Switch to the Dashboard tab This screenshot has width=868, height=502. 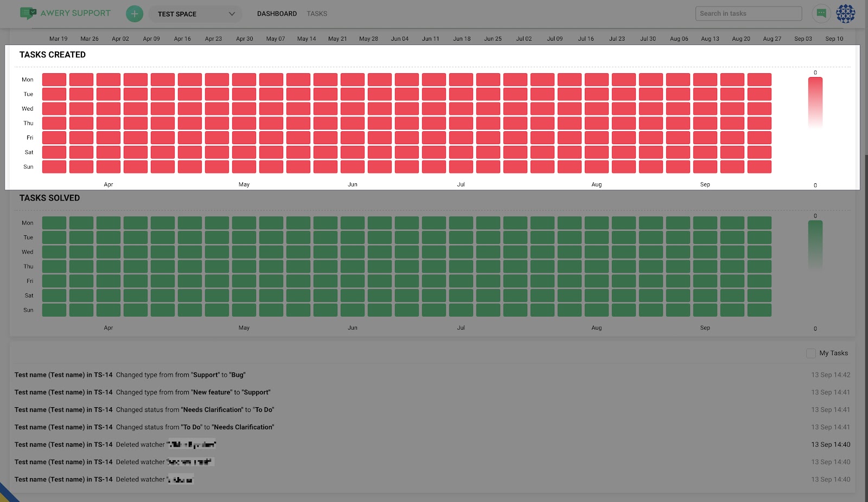(277, 14)
